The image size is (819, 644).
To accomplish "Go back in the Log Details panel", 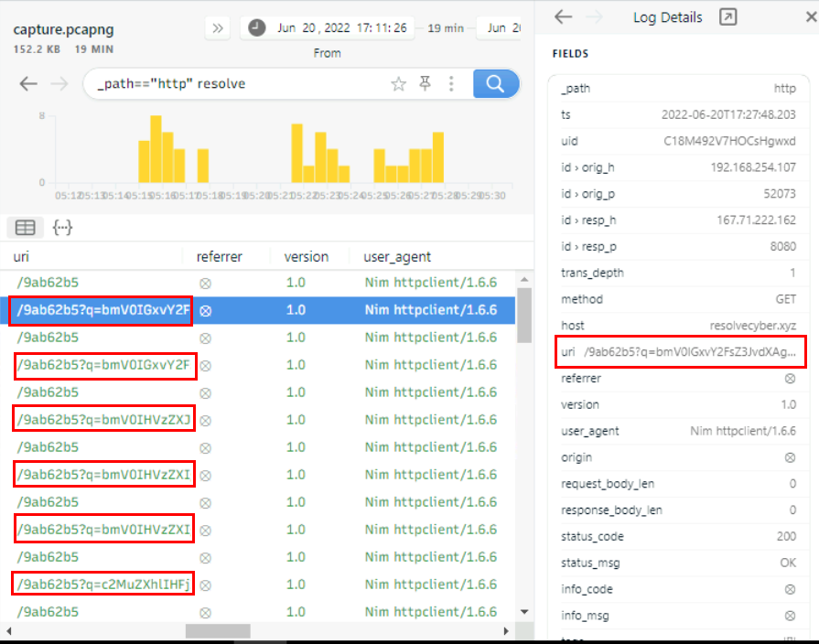I will [x=564, y=17].
